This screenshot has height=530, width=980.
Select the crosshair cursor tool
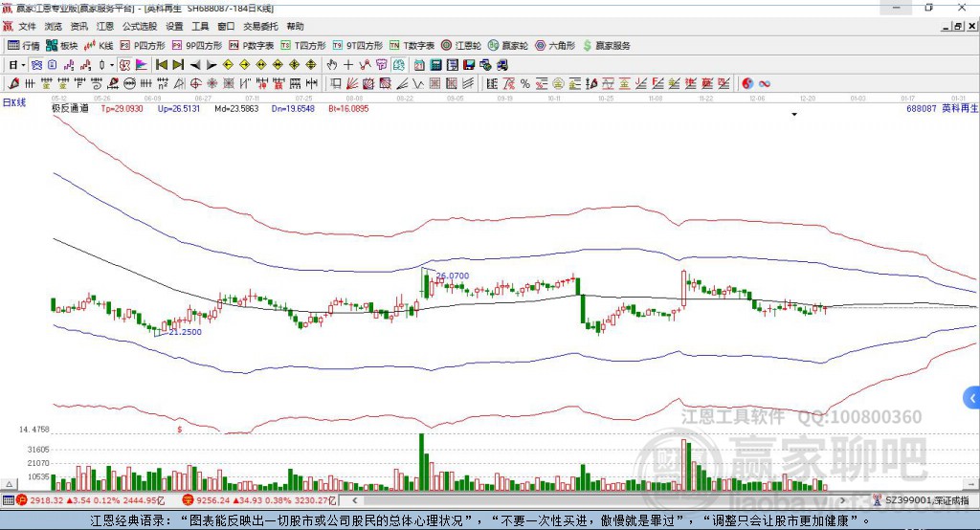(348, 65)
